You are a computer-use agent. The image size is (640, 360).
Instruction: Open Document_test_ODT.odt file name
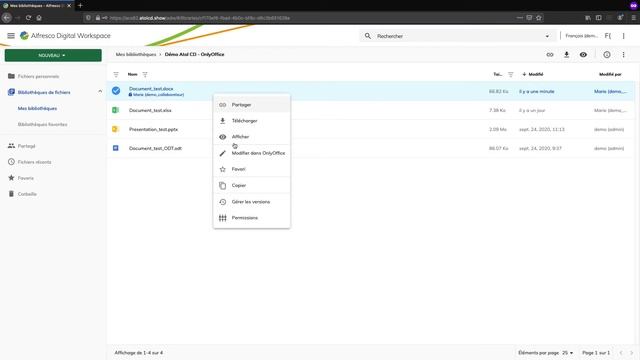click(156, 148)
